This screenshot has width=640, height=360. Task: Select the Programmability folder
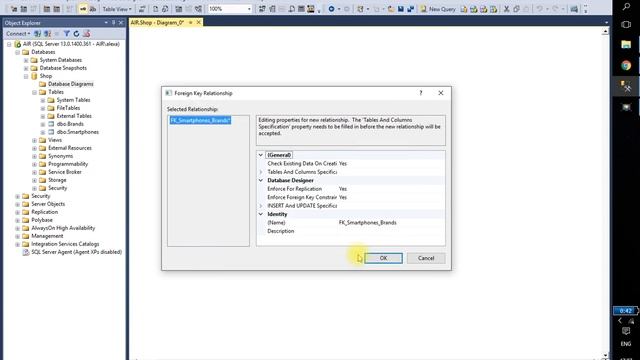point(68,164)
